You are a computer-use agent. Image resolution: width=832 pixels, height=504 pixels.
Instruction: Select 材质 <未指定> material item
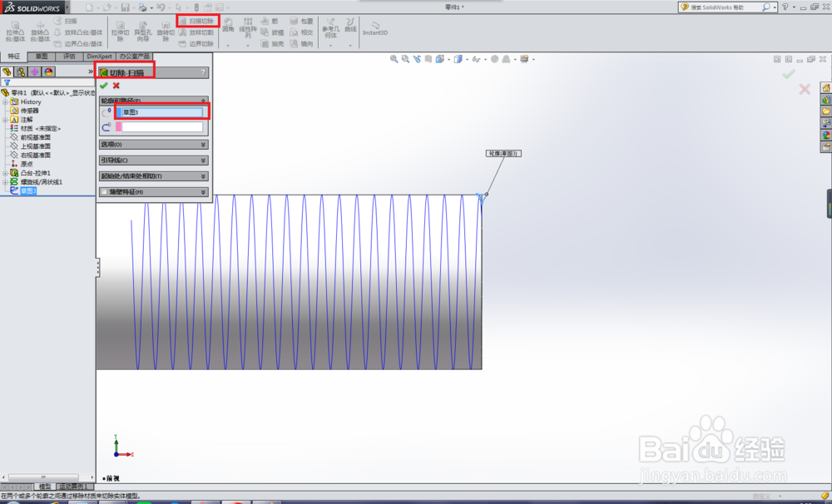(40, 128)
